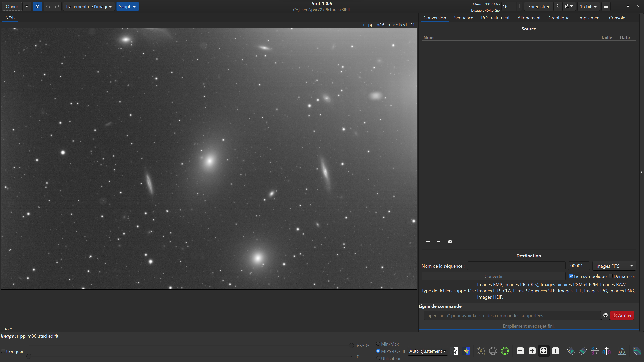Expand the Images FITS format dropdown
Screen dimensions: 644x362
(x=614, y=266)
